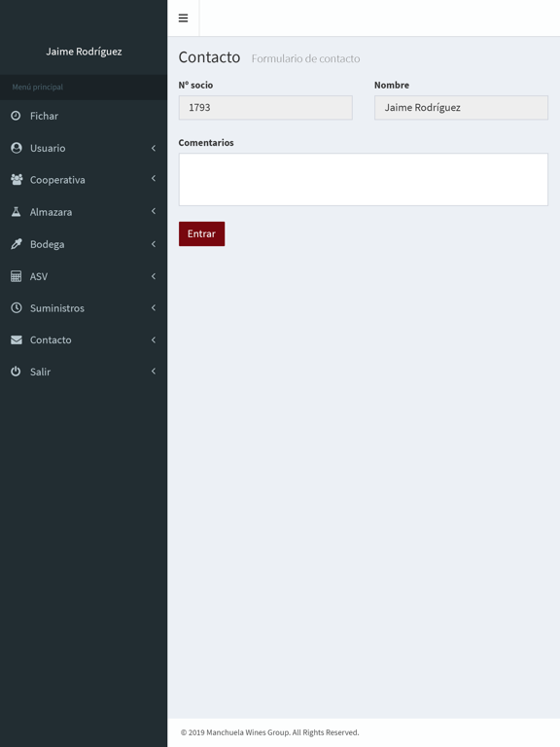Expand the Almazara submenu chevron
Image resolution: width=560 pixels, height=747 pixels.
pyautogui.click(x=154, y=211)
